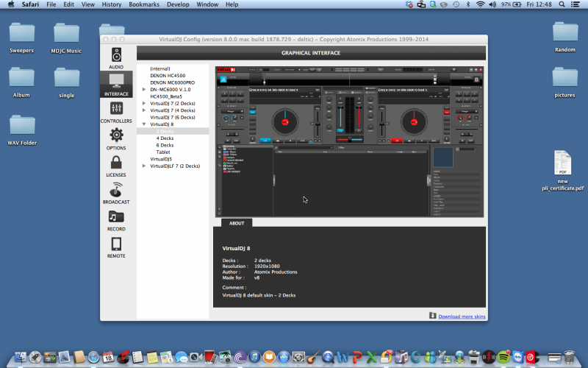Click the download arrow icon beside skins link
Image resolution: width=588 pixels, height=368 pixels.
[x=433, y=316]
